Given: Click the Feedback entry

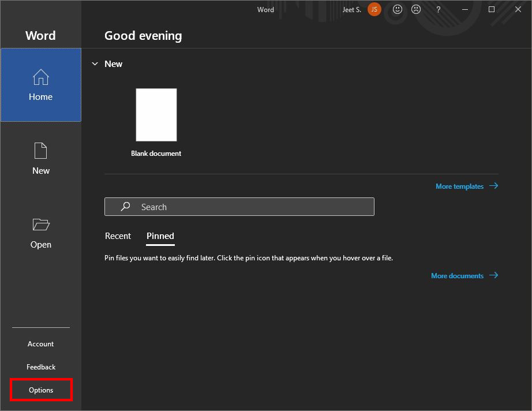Looking at the screenshot, I should [40, 367].
